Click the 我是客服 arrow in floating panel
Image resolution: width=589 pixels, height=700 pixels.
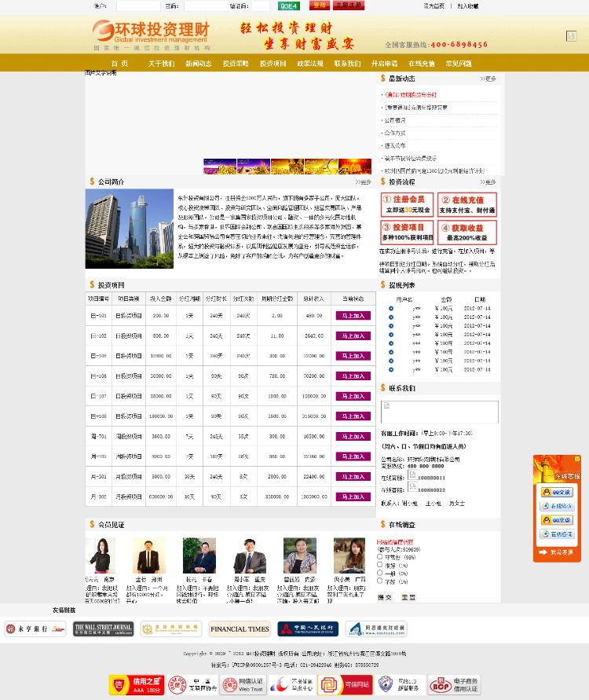(x=557, y=552)
